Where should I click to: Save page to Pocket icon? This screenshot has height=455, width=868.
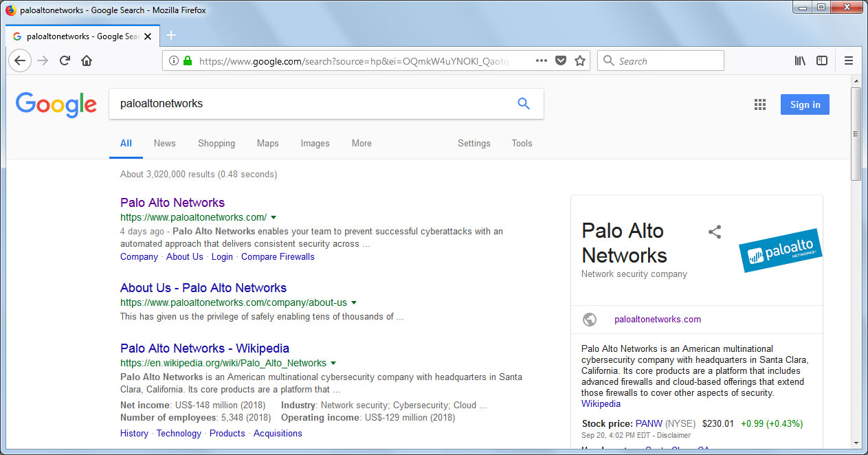point(561,60)
